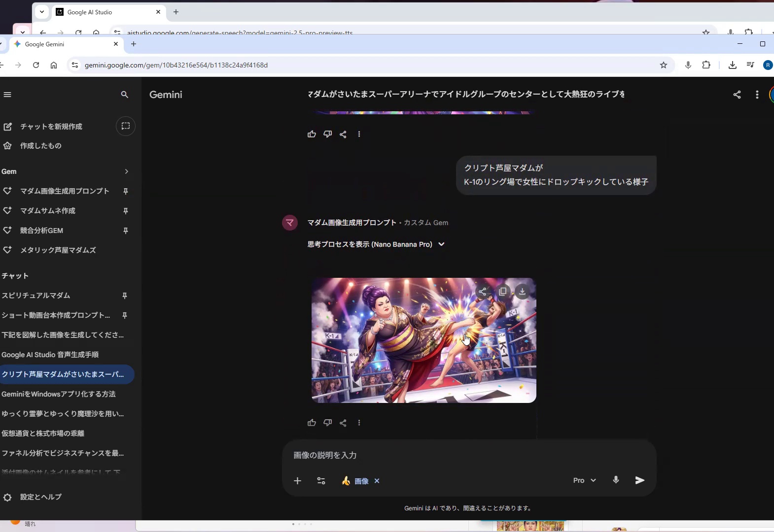The height and width of the screenshot is (532, 774).
Task: Click the plus add-files button
Action: [297, 481]
